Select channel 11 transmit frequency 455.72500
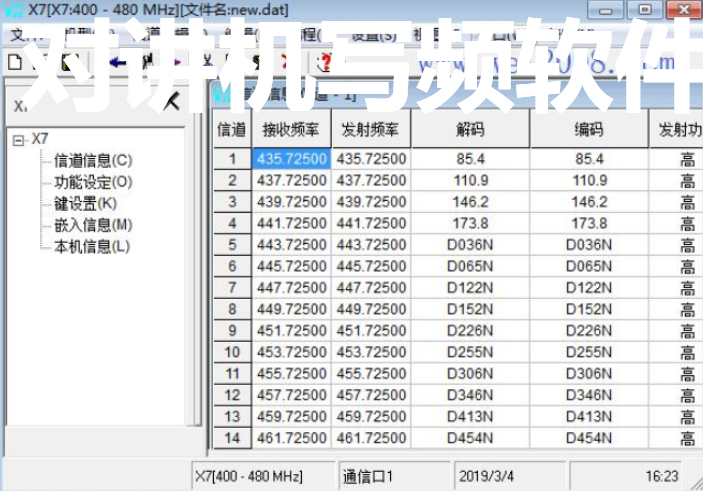The image size is (703, 491). point(371,374)
